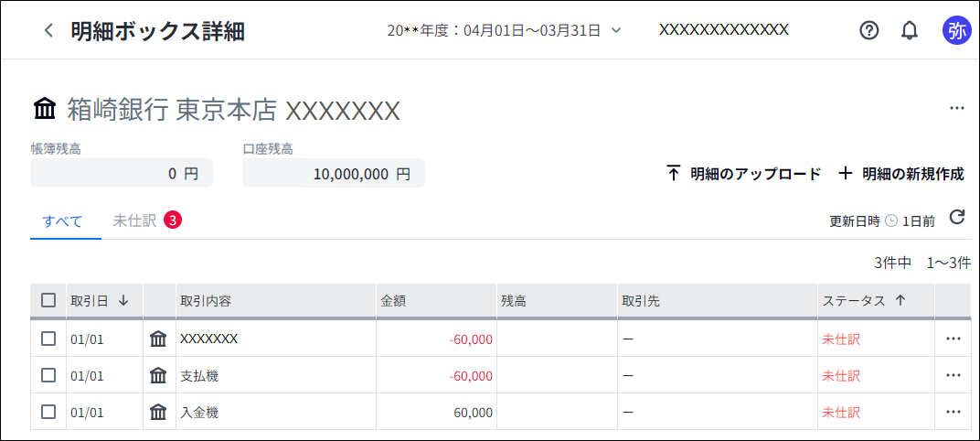This screenshot has width=980, height=441.
Task: Click 明細のアップロード button
Action: coord(744,174)
